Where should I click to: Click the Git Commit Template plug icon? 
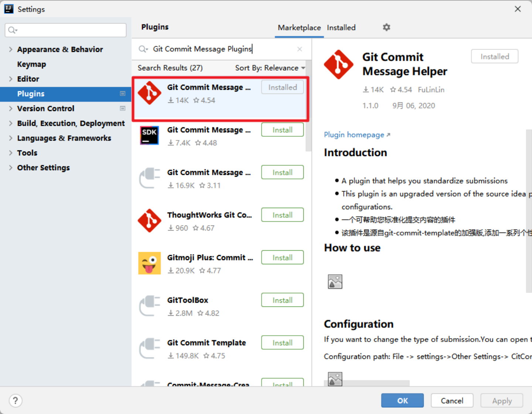(149, 348)
